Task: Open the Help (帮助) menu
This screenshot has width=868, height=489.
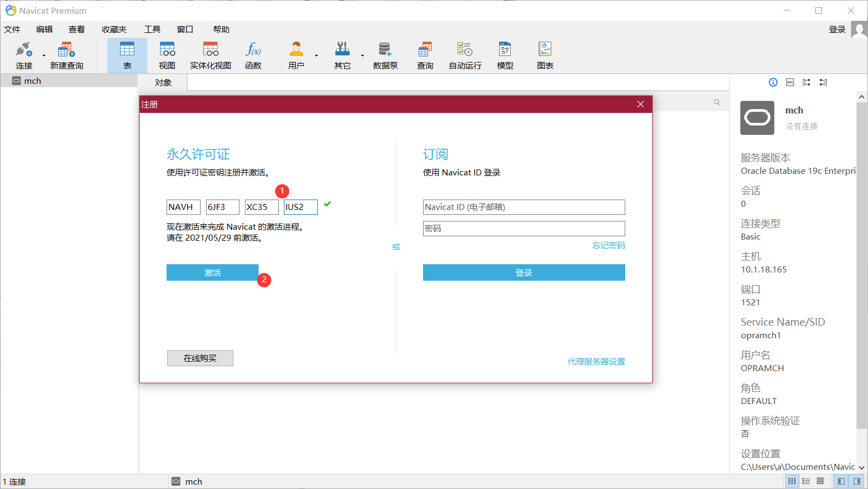Action: click(x=221, y=30)
